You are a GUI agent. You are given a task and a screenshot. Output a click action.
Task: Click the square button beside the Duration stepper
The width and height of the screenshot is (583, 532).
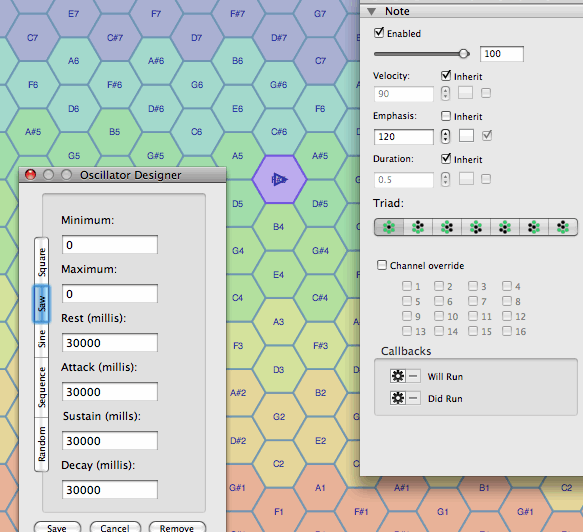[466, 179]
